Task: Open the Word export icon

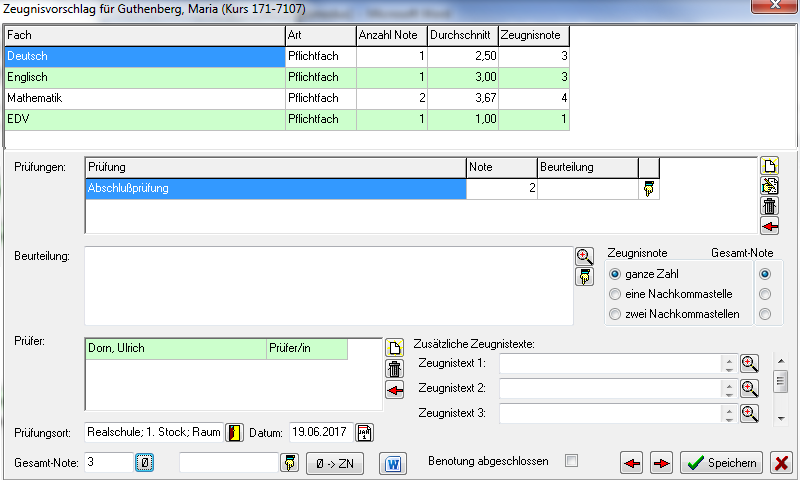Action: click(x=393, y=464)
